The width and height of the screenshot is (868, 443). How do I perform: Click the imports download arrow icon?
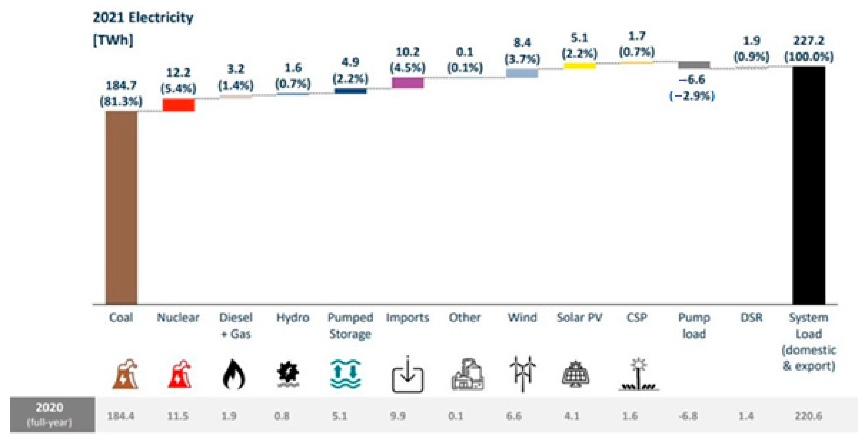click(x=407, y=375)
